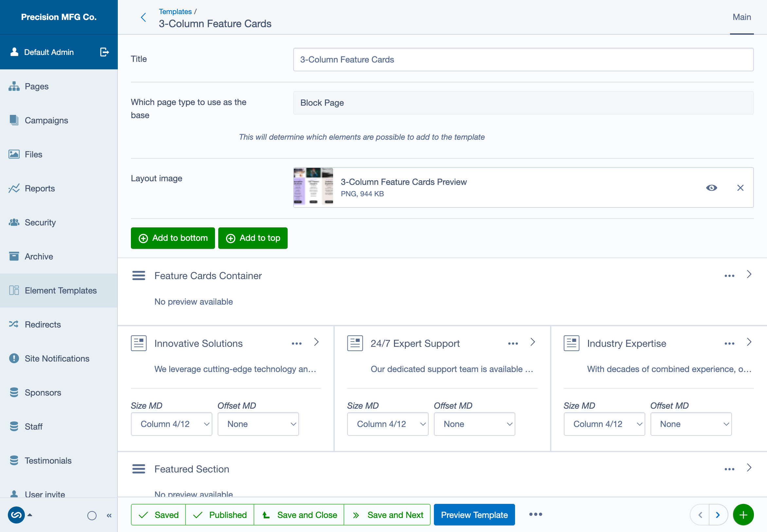767x532 pixels.
Task: Open more actions ellipsis in bottom toolbar
Action: [x=536, y=514]
